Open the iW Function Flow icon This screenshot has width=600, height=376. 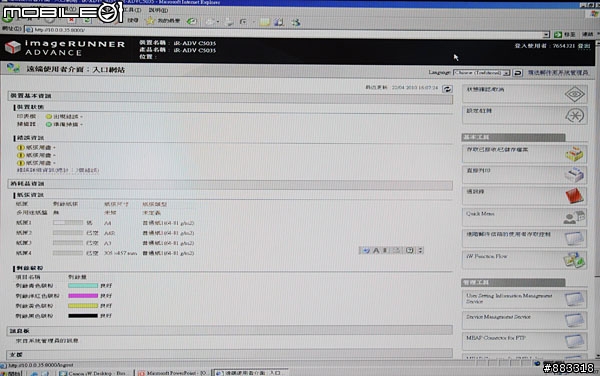[x=574, y=260]
